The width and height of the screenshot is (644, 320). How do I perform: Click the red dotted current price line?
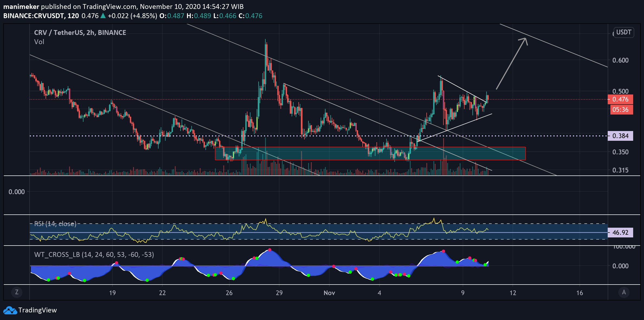(x=318, y=99)
